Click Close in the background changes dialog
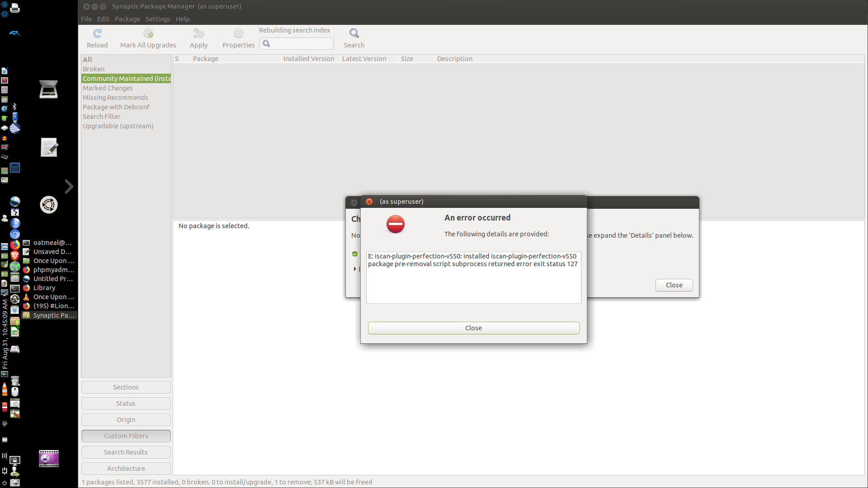Viewport: 868px width, 488px height. [674, 285]
